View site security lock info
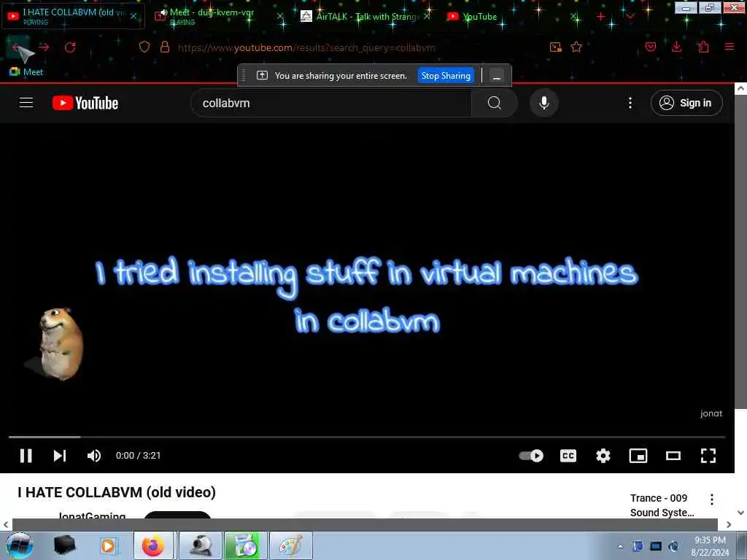Screen dimensions: 747x560 (165, 47)
